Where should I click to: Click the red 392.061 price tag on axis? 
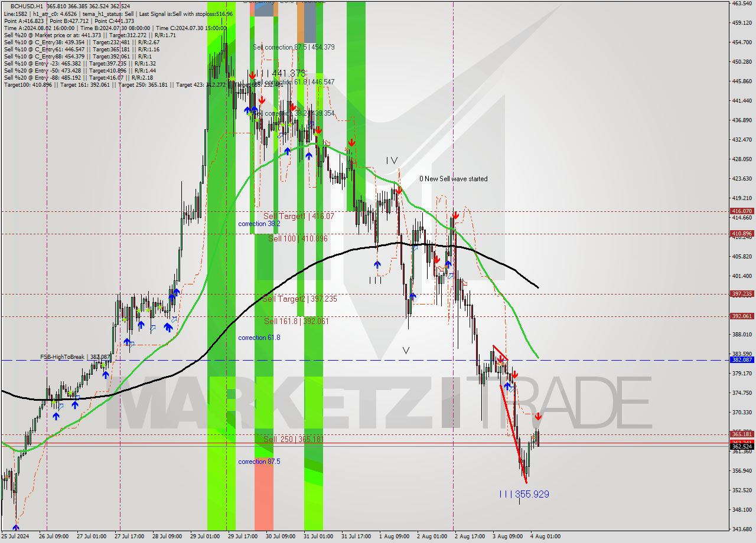742,316
